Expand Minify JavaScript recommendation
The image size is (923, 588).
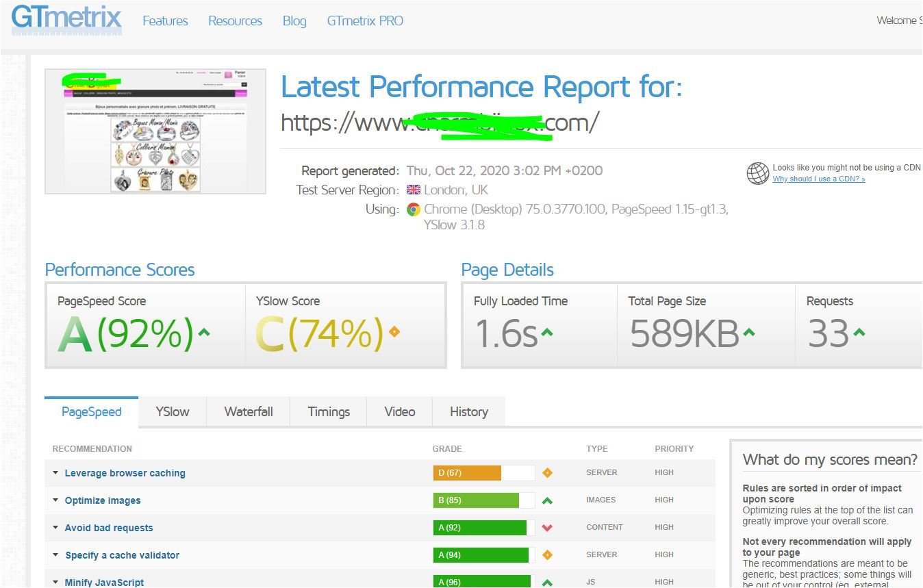click(55, 583)
